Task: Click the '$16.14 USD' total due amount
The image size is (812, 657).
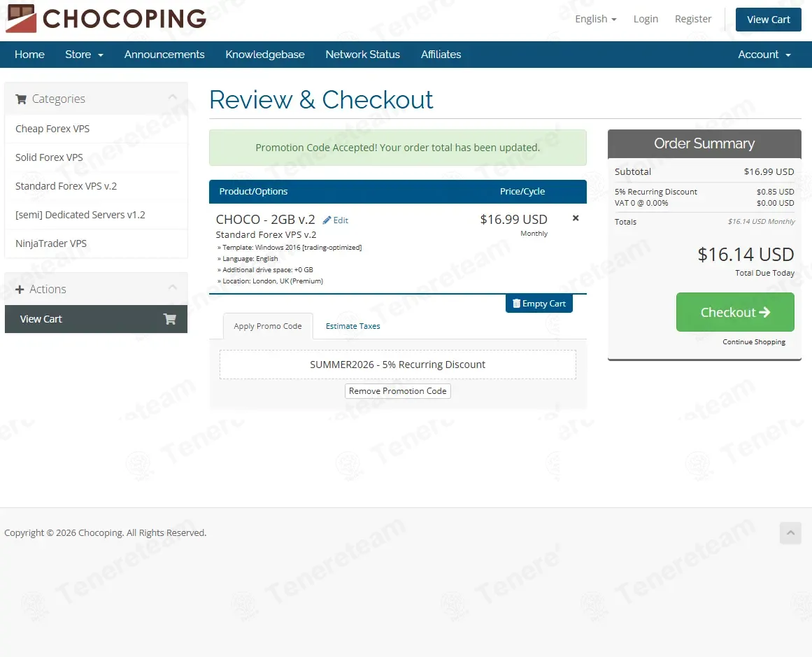Action: point(746,255)
